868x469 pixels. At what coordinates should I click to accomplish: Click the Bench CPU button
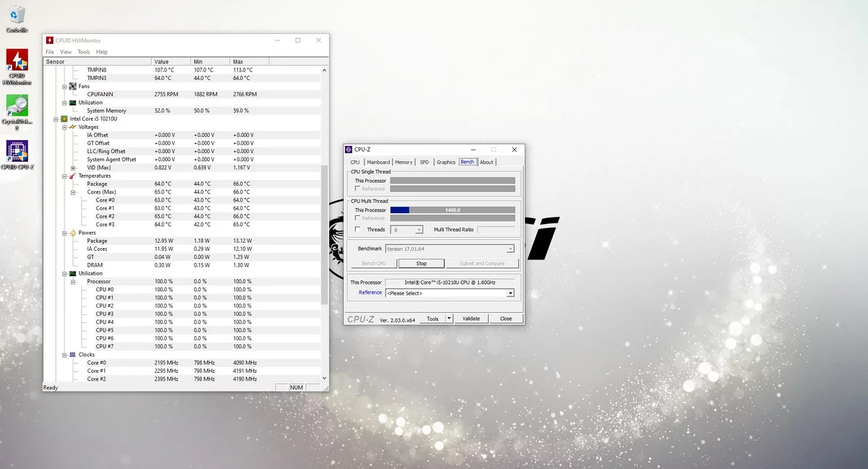pos(374,264)
